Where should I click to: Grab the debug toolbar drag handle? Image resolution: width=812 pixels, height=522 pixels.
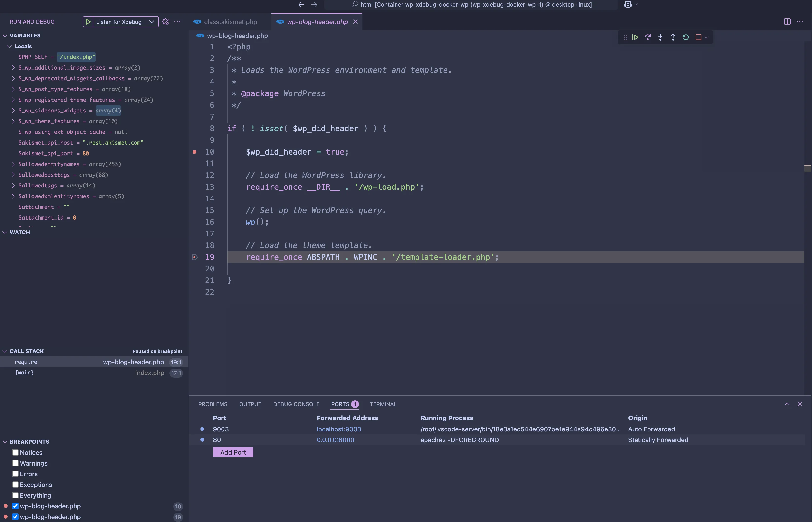[x=626, y=37]
